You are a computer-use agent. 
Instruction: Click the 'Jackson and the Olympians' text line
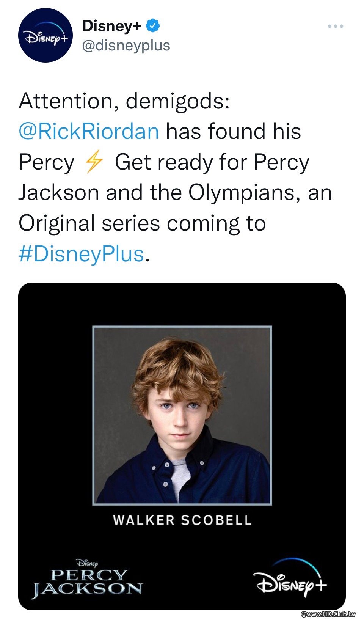tap(155, 192)
